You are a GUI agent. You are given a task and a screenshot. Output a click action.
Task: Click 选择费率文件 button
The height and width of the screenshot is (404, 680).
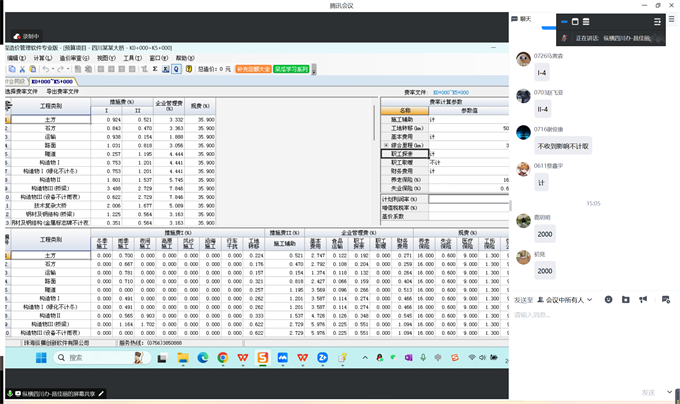[x=21, y=91]
